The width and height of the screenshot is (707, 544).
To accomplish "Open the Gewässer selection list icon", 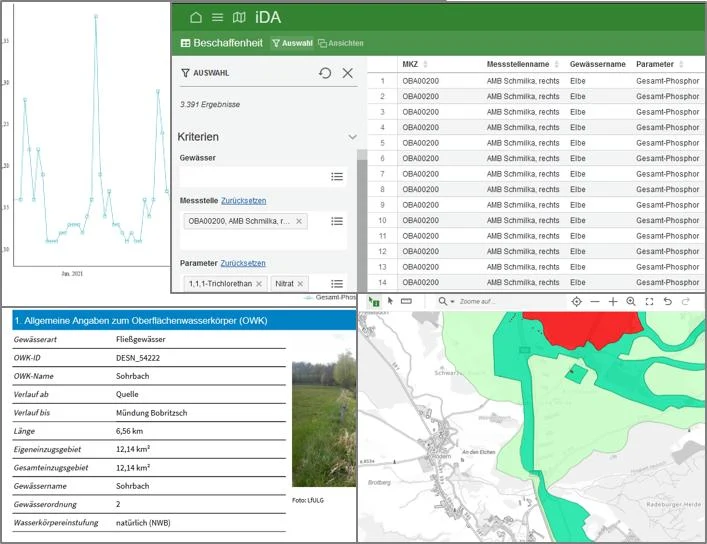I will point(337,176).
